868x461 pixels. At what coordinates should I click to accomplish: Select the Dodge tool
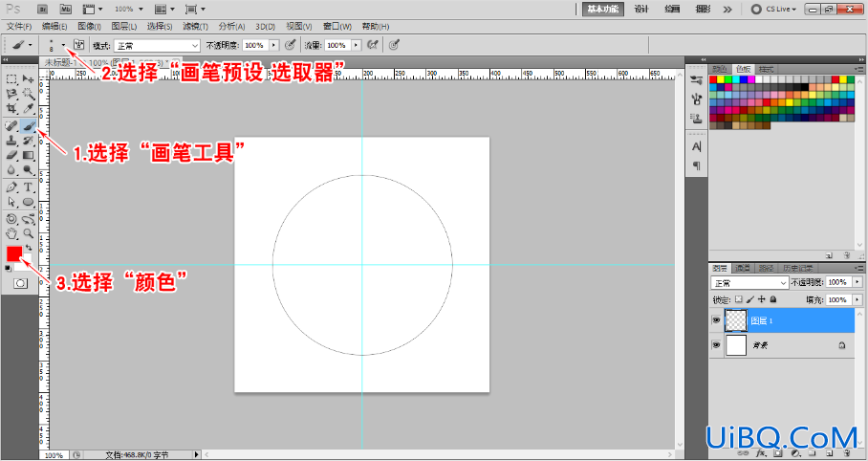pos(29,169)
